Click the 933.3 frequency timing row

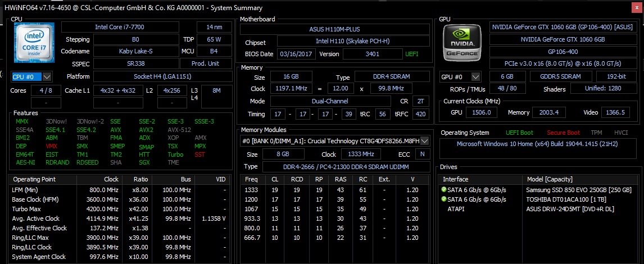tap(335, 219)
